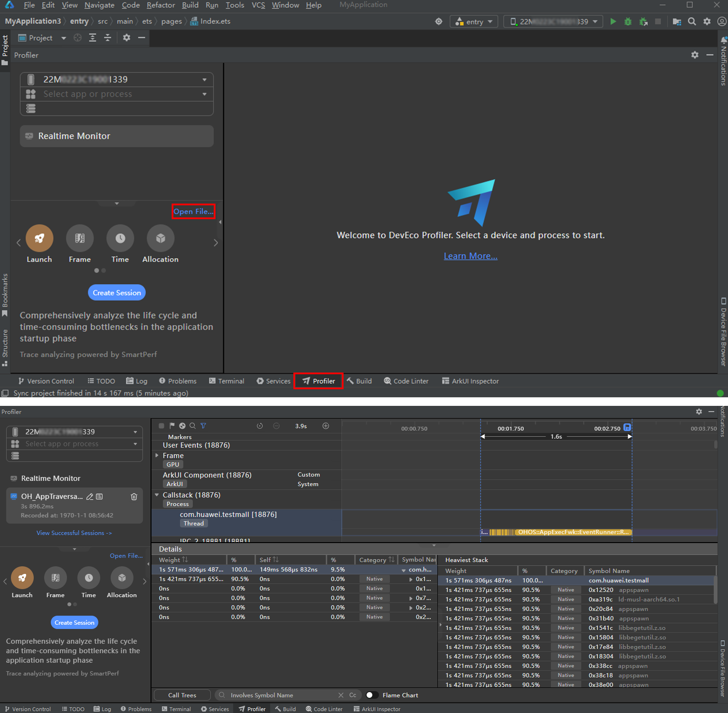Click the Time template icon in lower panel
Screen dimensions: 728x713
click(89, 578)
